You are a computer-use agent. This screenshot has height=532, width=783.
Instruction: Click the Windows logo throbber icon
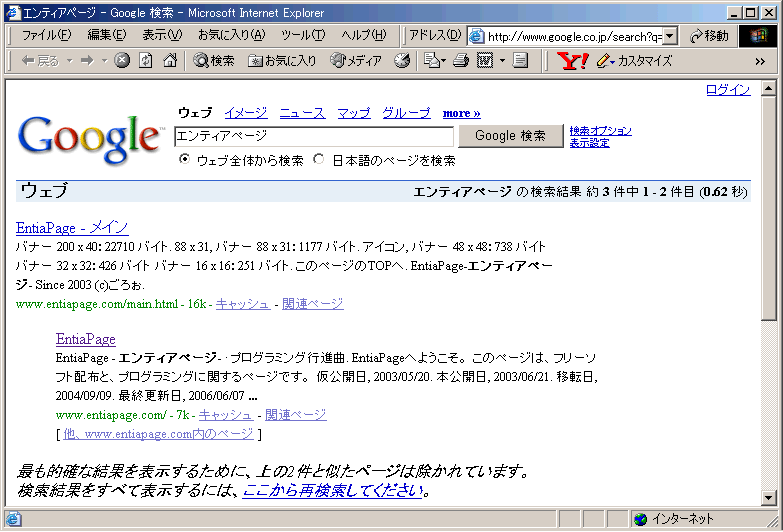click(x=757, y=36)
